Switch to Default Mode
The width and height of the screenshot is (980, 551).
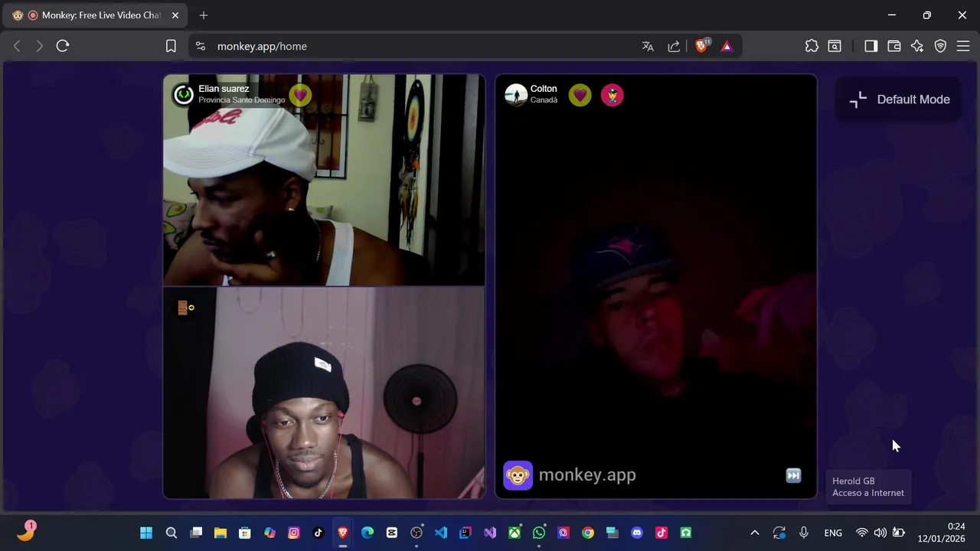point(900,99)
